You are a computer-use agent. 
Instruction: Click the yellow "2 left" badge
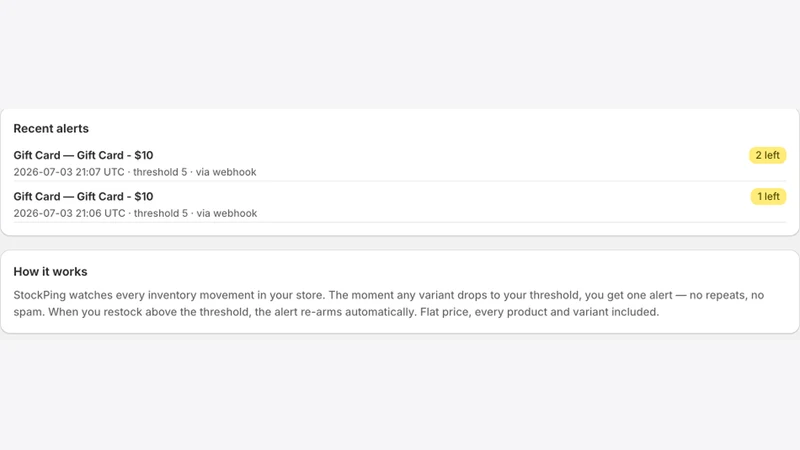coord(767,155)
